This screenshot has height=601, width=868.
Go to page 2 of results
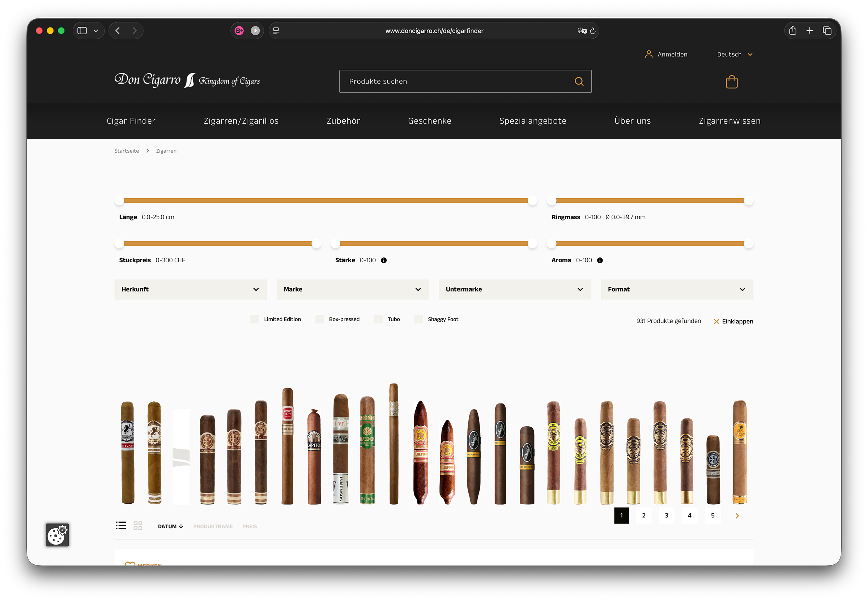pos(644,516)
